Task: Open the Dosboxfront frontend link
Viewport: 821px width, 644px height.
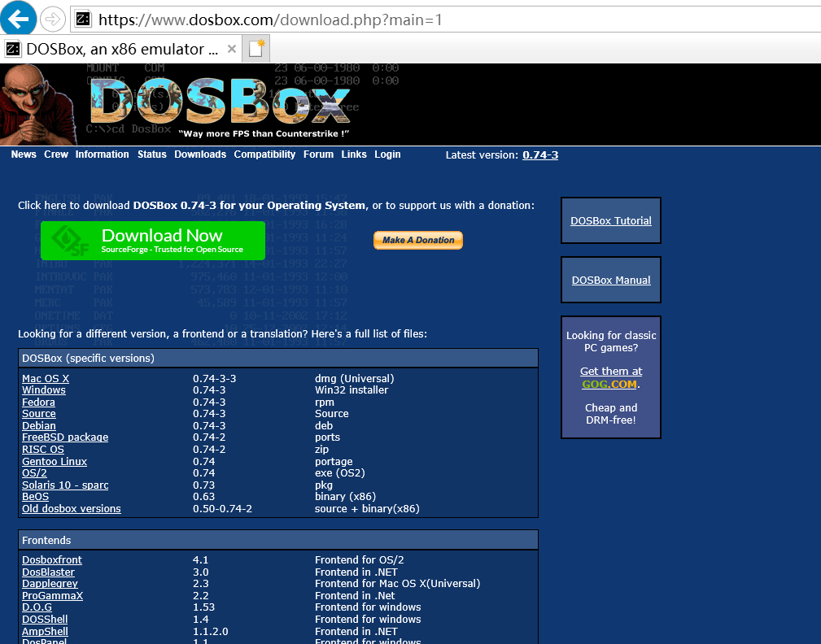Action: point(52,559)
